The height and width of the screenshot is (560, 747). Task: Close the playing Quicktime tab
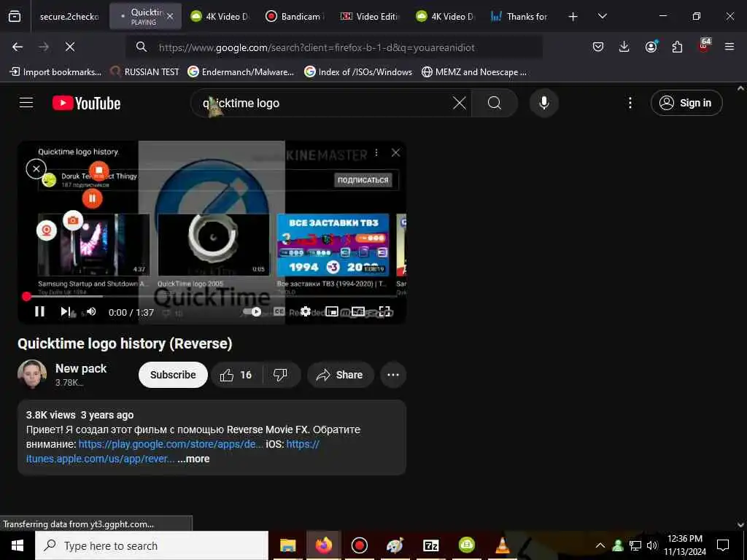tap(170, 16)
